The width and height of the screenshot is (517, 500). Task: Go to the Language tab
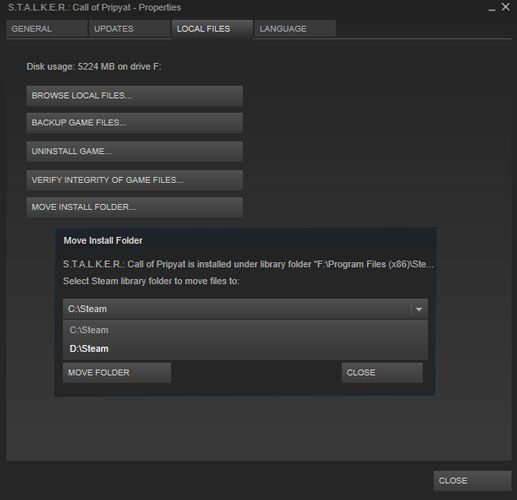click(x=295, y=29)
